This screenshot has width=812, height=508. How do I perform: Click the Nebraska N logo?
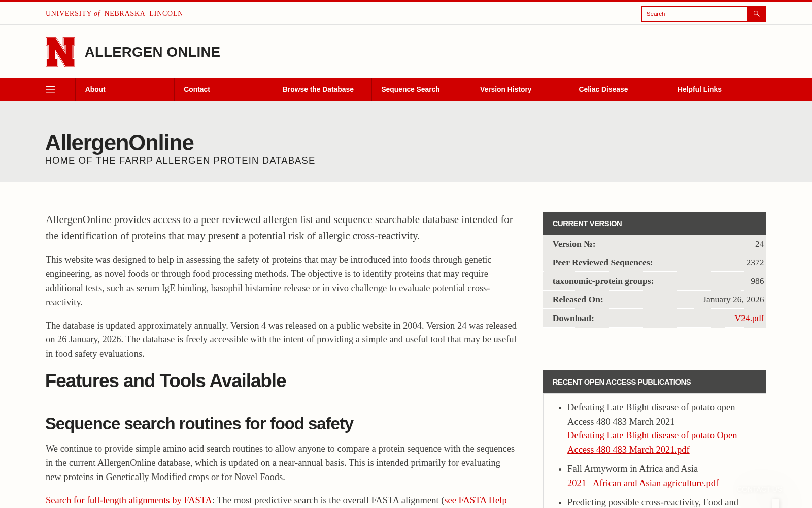tap(60, 52)
